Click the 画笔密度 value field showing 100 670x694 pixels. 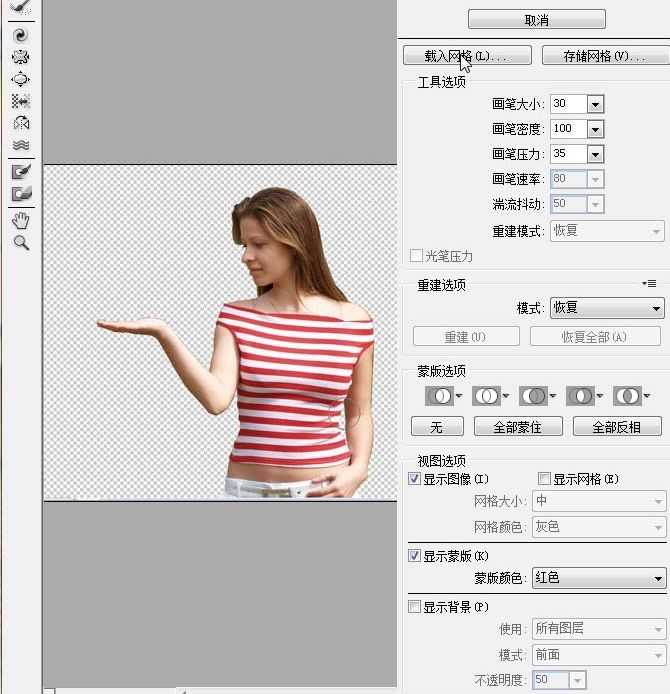tap(568, 129)
